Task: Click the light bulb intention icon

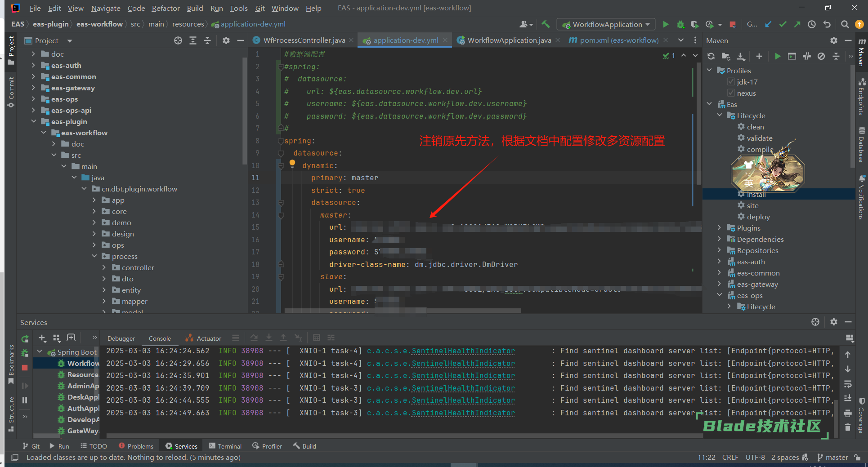Action: 292,164
